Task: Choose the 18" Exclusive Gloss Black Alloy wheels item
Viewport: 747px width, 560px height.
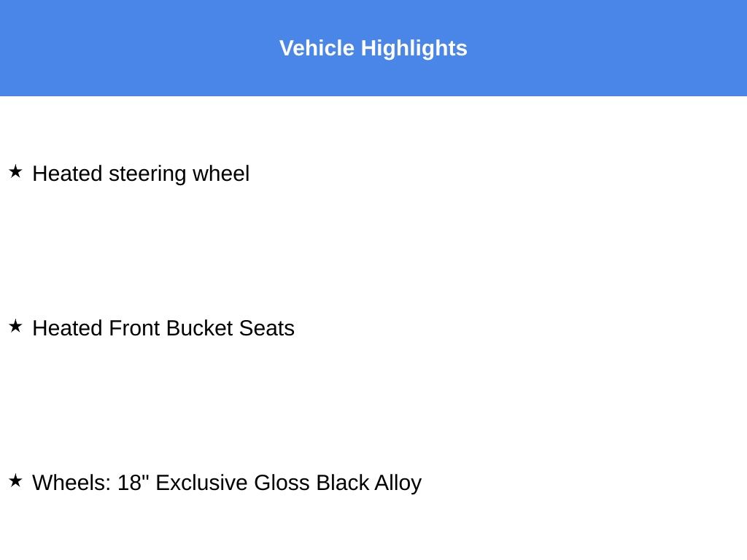Action: pyautogui.click(x=227, y=483)
